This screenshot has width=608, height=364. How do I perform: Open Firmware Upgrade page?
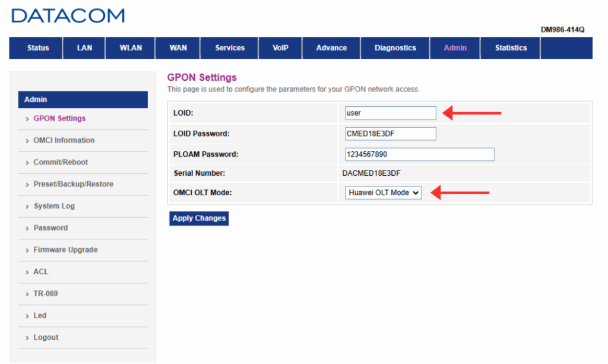pyautogui.click(x=65, y=250)
